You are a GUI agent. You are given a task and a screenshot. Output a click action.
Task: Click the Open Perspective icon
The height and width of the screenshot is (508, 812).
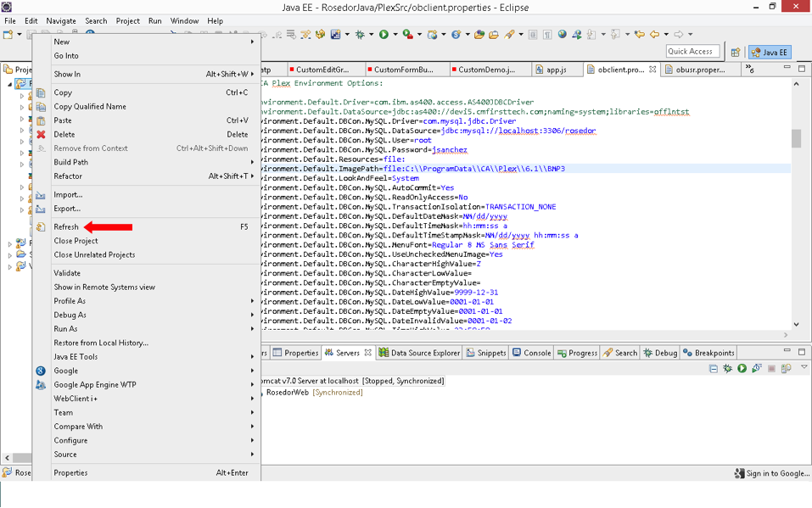tap(736, 53)
